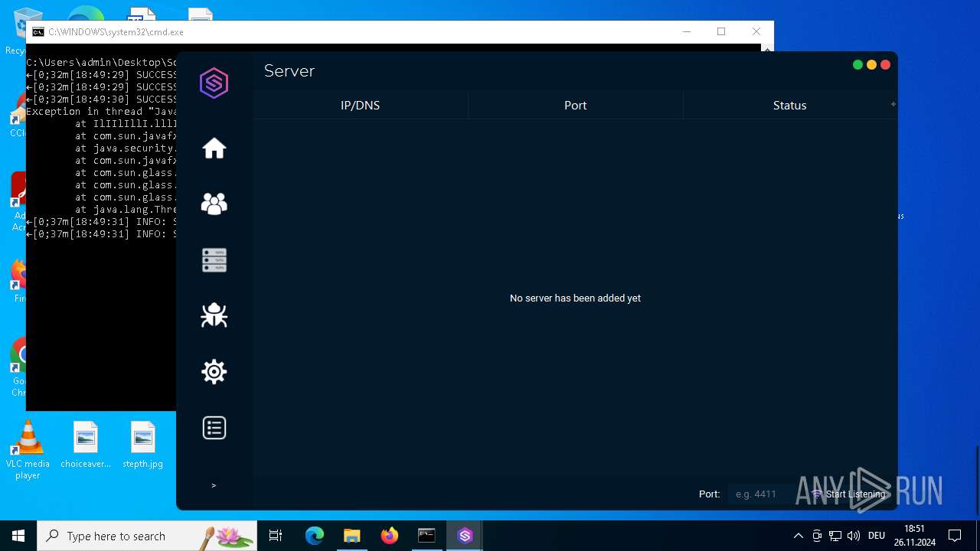This screenshot has height=551, width=980.
Task: Click the cmd.exe title bar icon
Action: coord(38,32)
